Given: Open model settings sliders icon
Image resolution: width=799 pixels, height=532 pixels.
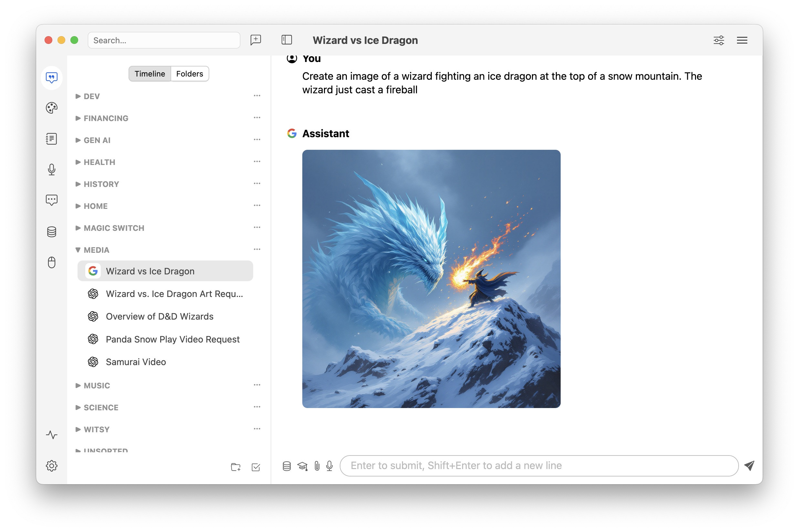Looking at the screenshot, I should 718,40.
